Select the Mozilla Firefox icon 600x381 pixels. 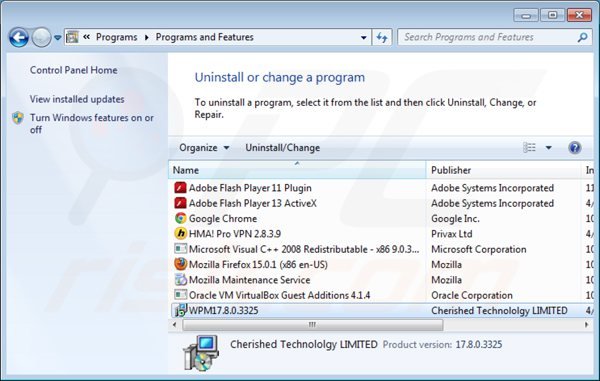180,264
